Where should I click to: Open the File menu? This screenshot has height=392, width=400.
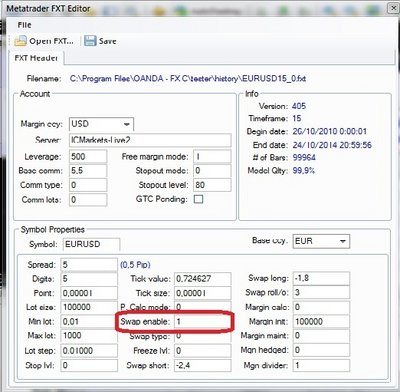(24, 25)
